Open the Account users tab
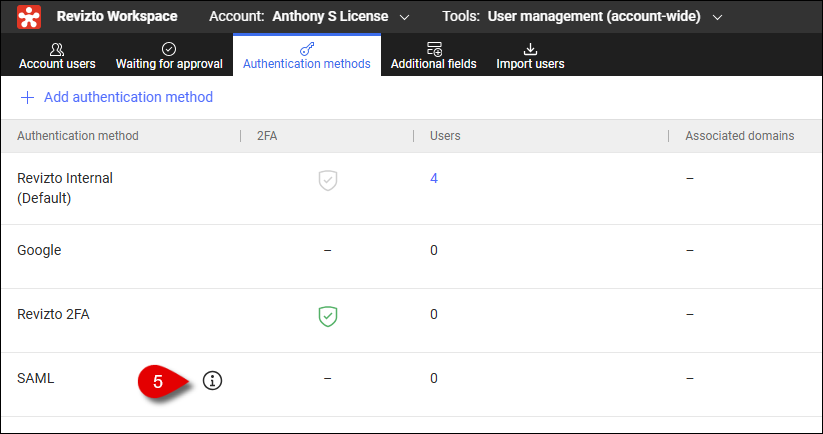Viewport: 823px width, 434px height. (x=57, y=57)
